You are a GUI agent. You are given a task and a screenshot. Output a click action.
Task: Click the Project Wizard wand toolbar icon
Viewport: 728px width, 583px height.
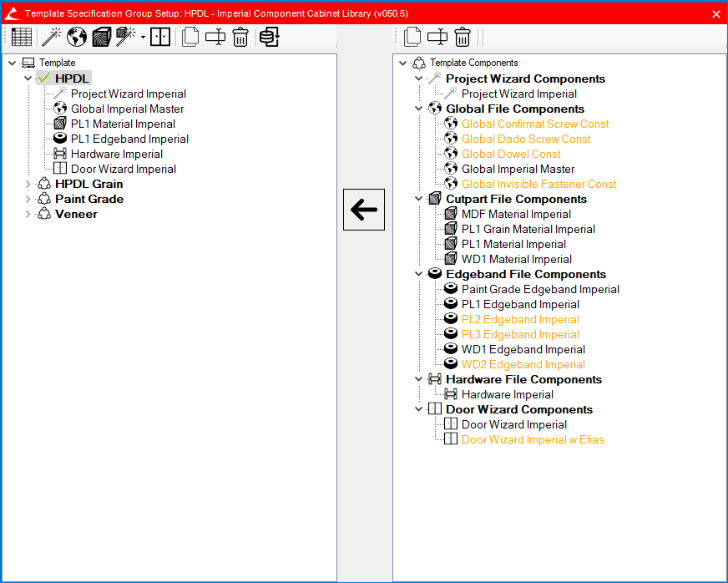(52, 37)
